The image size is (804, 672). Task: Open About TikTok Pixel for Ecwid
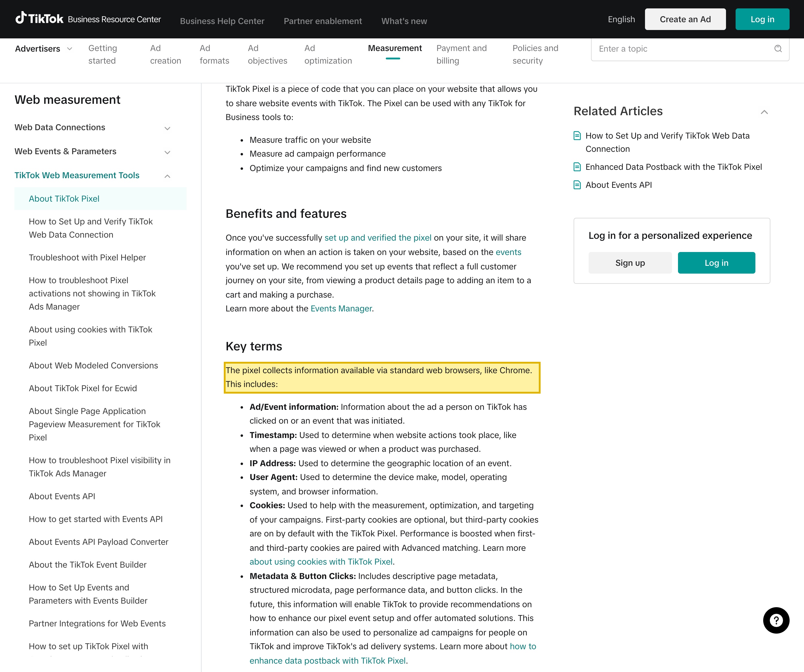(83, 388)
